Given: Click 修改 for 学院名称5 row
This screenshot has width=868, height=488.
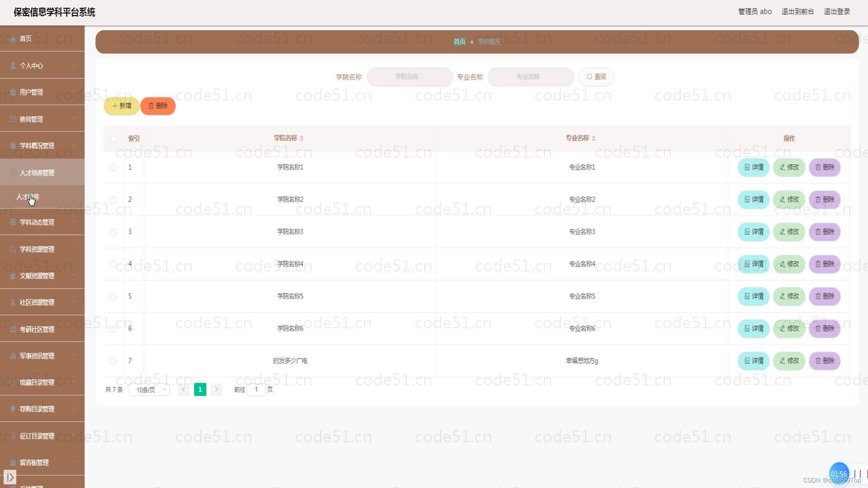Looking at the screenshot, I should tap(789, 296).
